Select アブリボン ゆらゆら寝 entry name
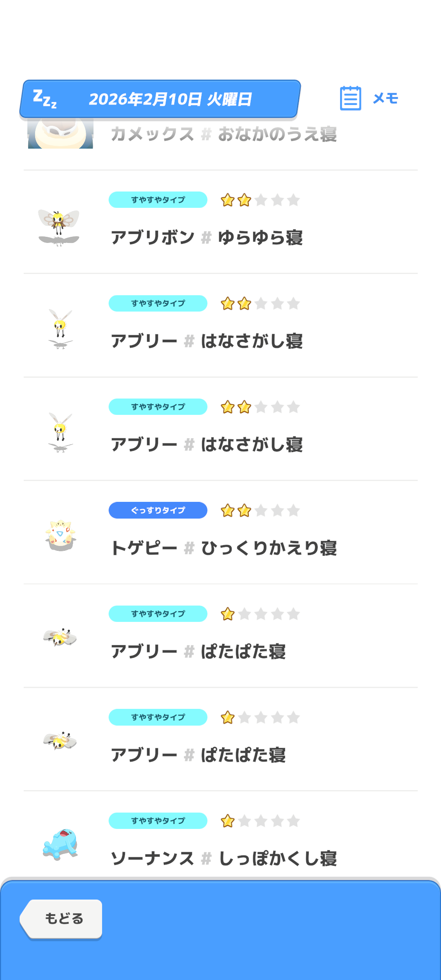441x980 pixels. click(207, 238)
